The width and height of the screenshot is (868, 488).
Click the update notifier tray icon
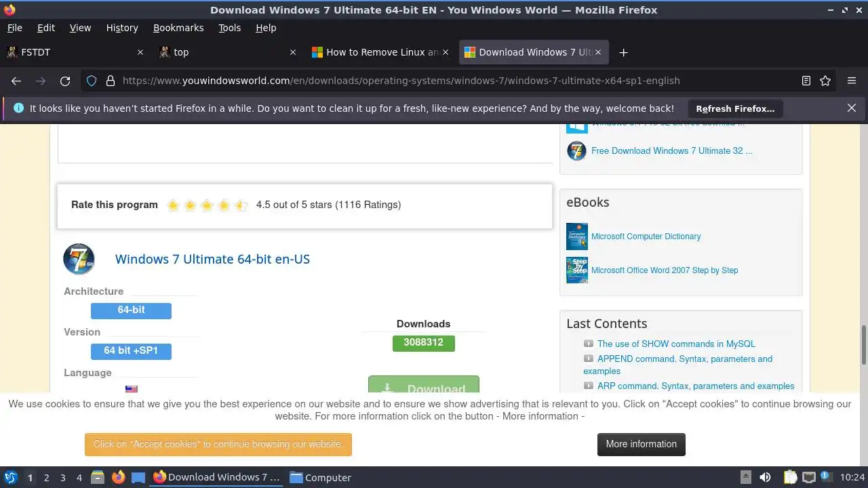click(x=826, y=477)
